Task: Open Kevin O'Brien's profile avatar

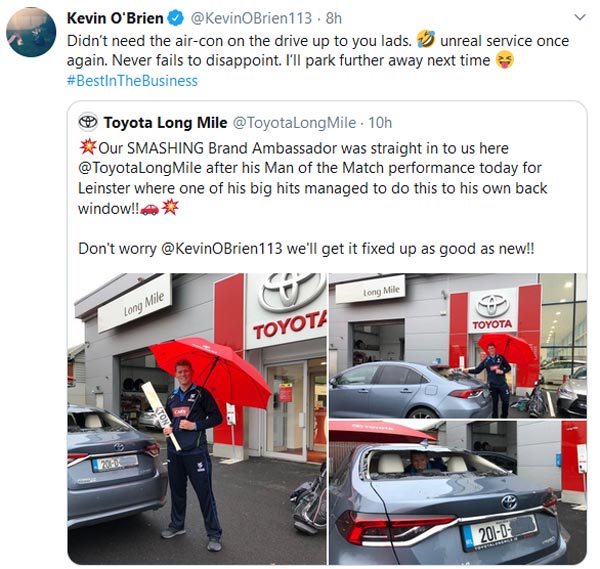Action: 31,32
